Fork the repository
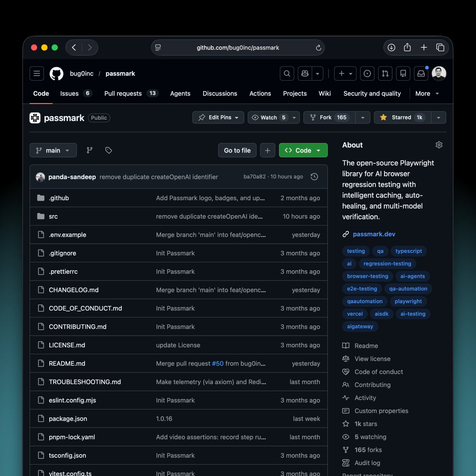 click(x=329, y=117)
